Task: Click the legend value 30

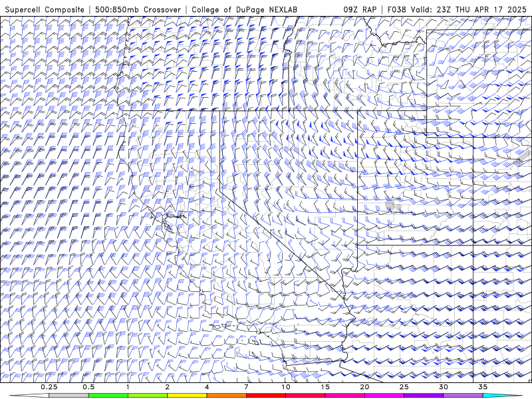Action: pos(444,387)
